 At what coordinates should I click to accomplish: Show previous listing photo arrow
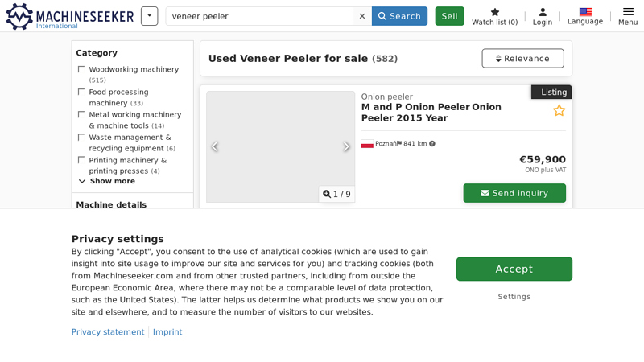tap(215, 146)
